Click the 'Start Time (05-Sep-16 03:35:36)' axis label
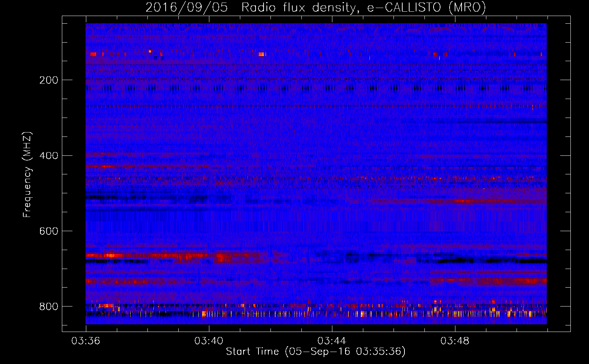The width and height of the screenshot is (589, 364). (316, 352)
